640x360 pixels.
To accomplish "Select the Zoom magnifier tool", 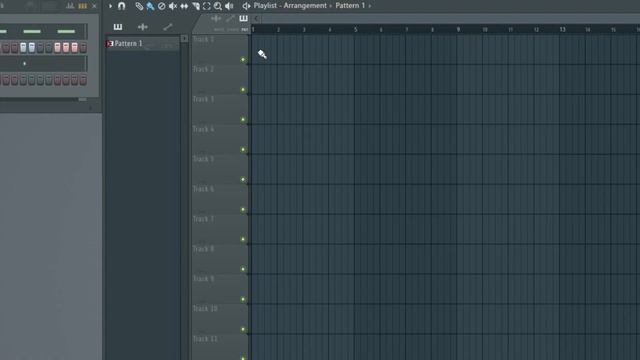I will coord(218,6).
